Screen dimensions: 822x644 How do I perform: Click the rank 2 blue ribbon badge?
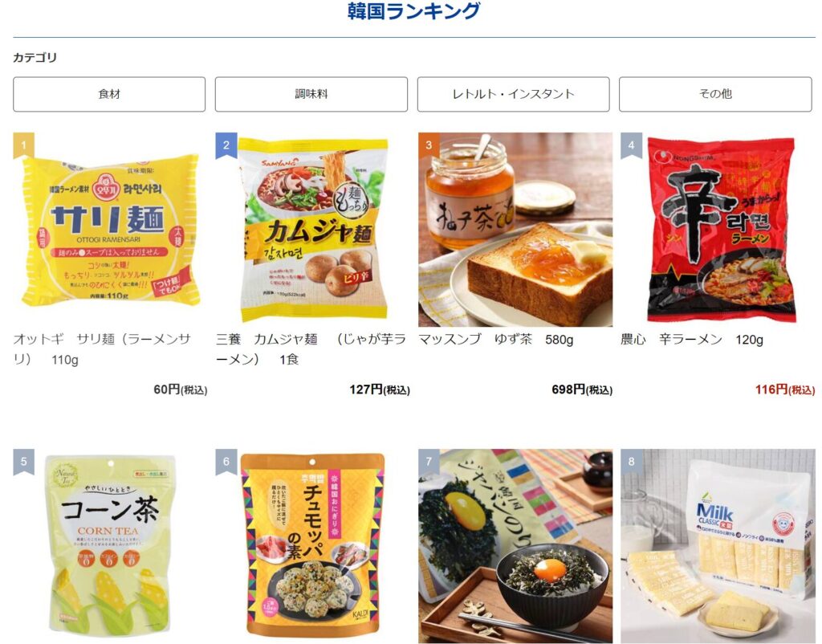pos(226,145)
